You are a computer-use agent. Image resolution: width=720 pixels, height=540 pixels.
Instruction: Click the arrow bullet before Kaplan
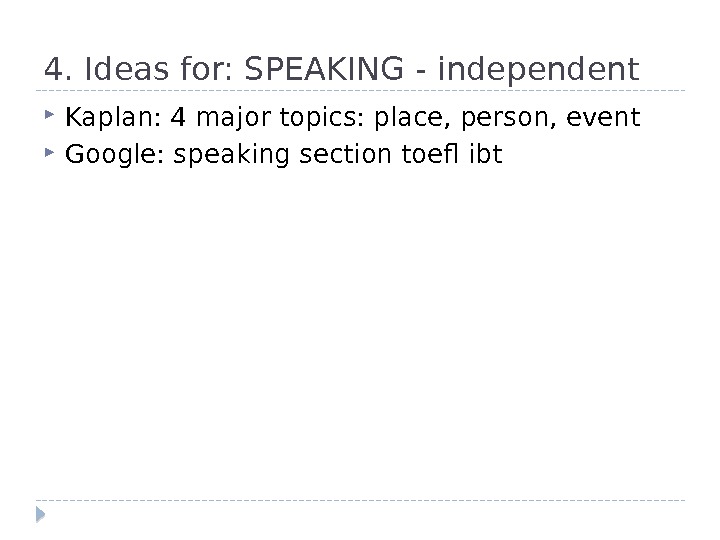(x=51, y=119)
